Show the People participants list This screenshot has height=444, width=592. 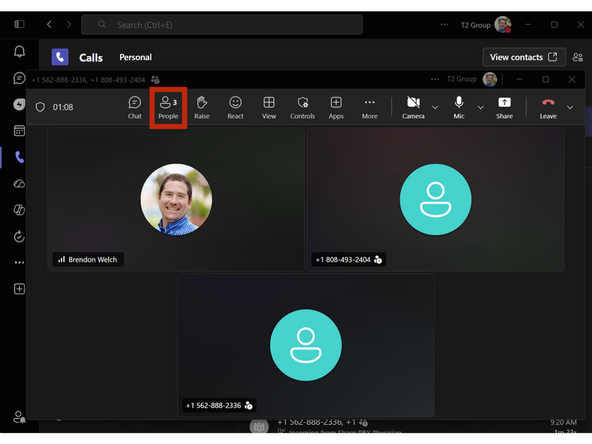pyautogui.click(x=168, y=108)
